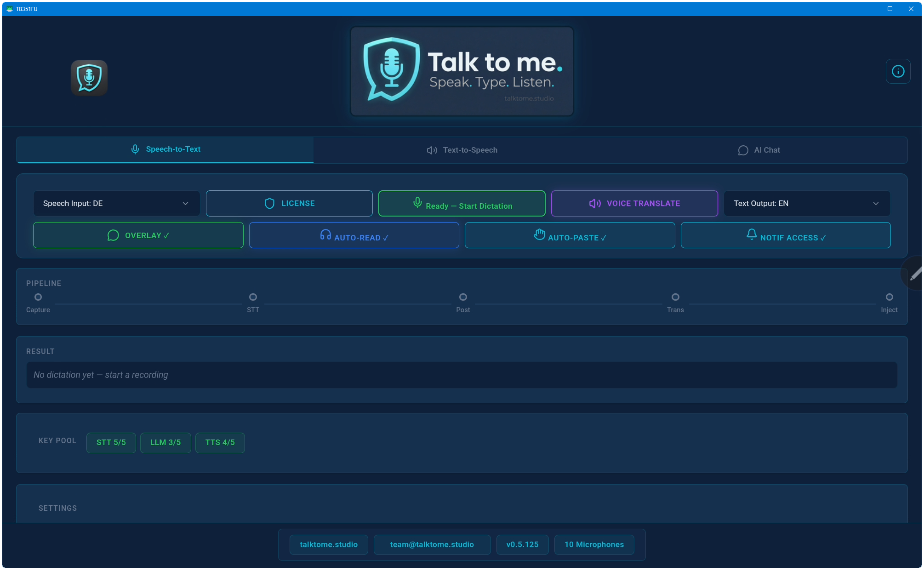
Task: Click the TTS 4/5 key pool badge
Action: click(220, 442)
